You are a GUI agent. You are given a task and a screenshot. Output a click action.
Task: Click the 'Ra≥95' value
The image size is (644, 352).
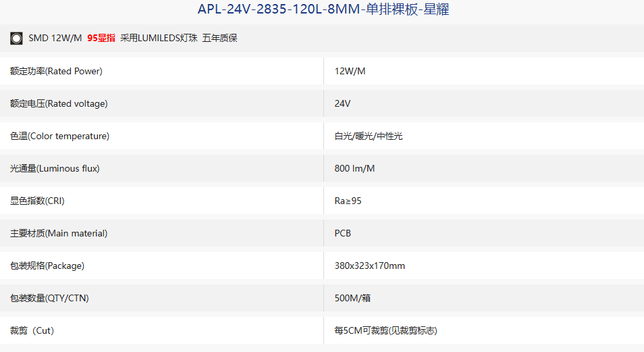click(348, 201)
